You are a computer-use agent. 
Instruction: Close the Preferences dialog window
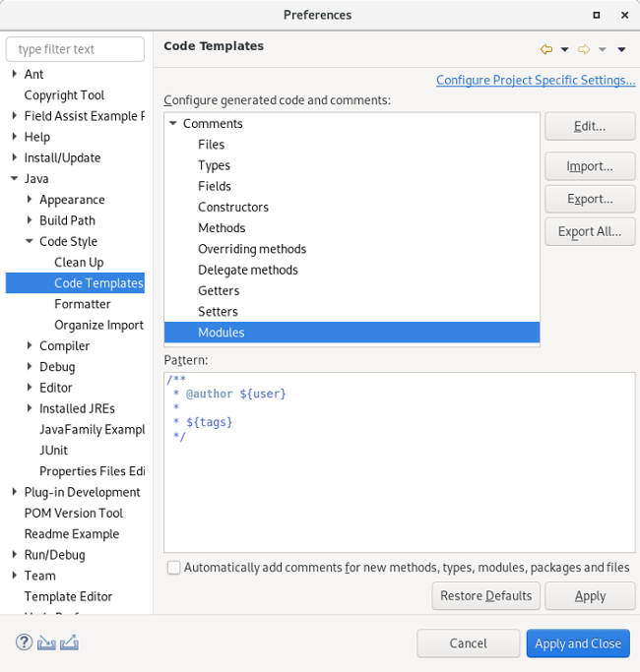pos(624,15)
